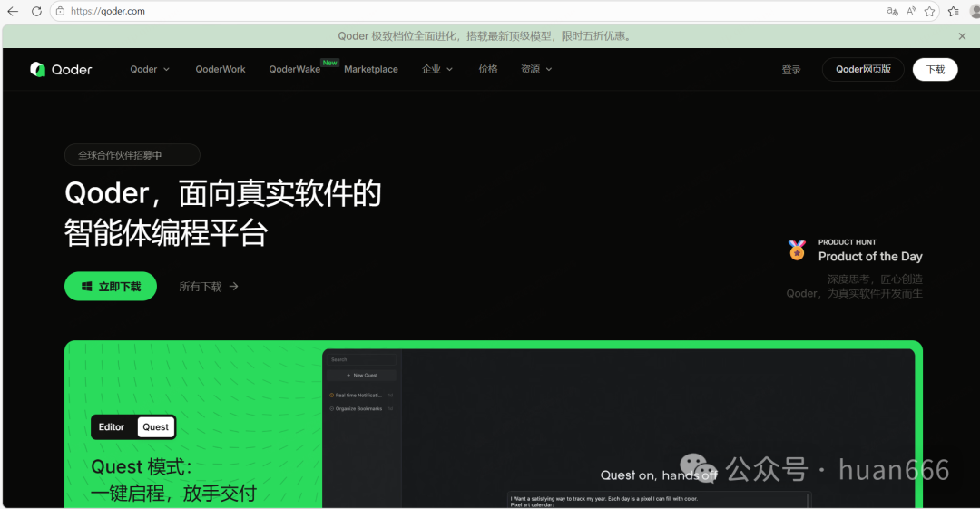Click the Search field in the Quest preview
This screenshot has height=509, width=980.
pos(362,359)
